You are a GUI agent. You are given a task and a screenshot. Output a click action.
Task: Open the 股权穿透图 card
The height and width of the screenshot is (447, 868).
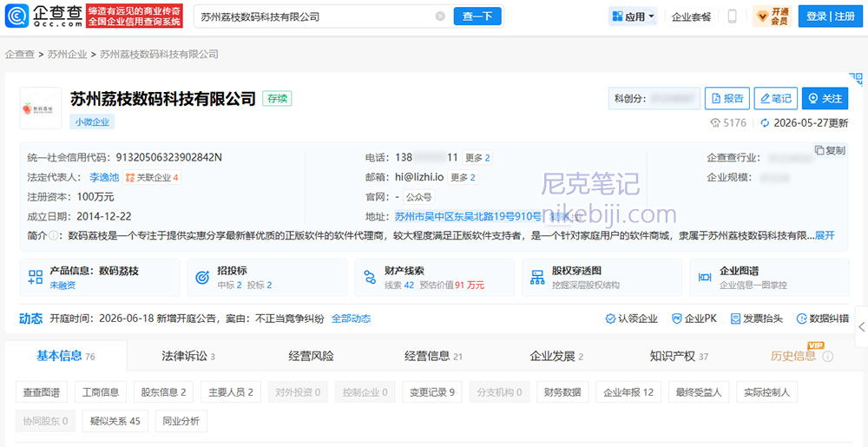click(x=602, y=277)
